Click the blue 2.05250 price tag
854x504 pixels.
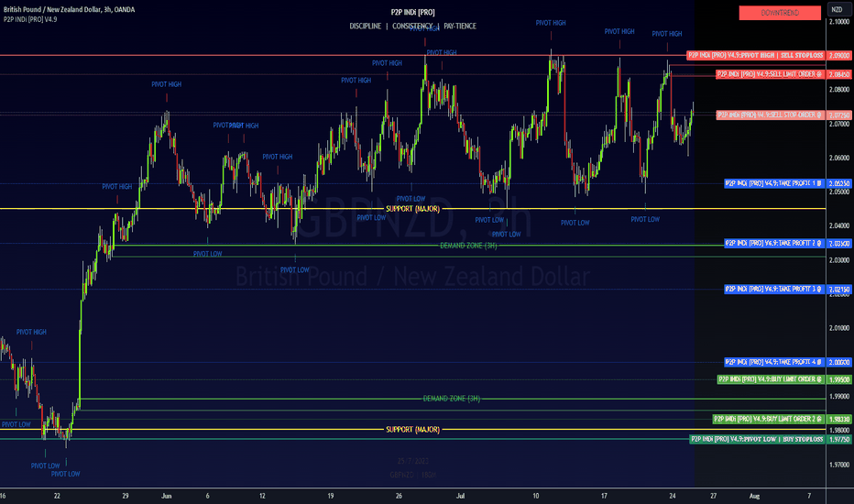839,183
